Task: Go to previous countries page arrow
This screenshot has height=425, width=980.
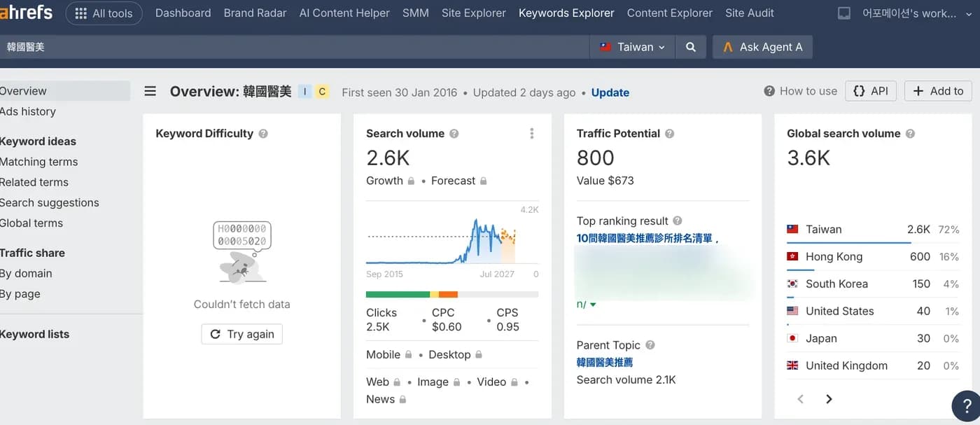Action: pos(801,399)
